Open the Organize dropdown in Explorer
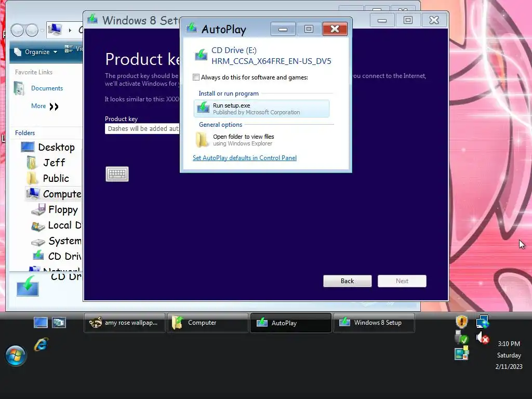The image size is (532, 399). coord(36,52)
